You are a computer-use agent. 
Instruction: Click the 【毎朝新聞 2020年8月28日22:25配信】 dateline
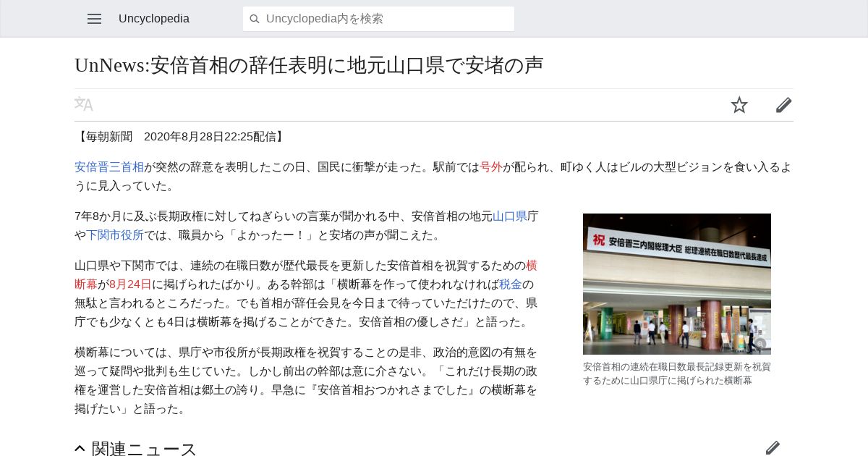click(x=181, y=137)
